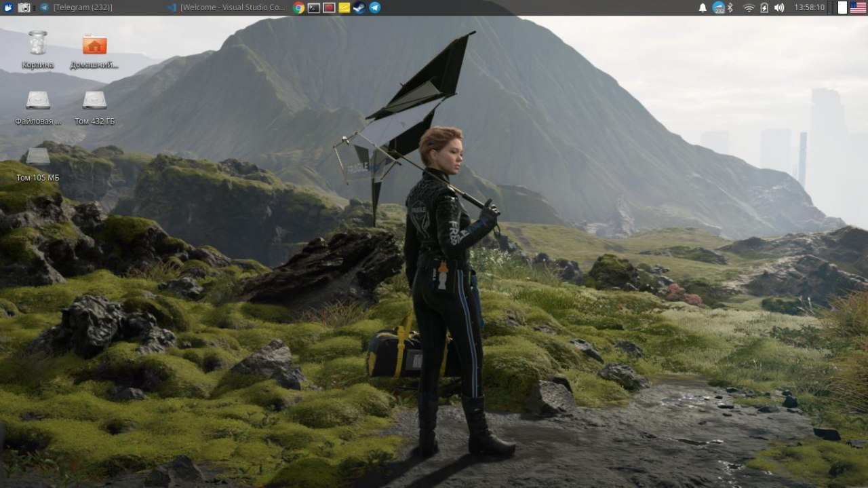The height and width of the screenshot is (488, 868).
Task: Switch to the Visual Studio Code window
Action: [x=228, y=7]
